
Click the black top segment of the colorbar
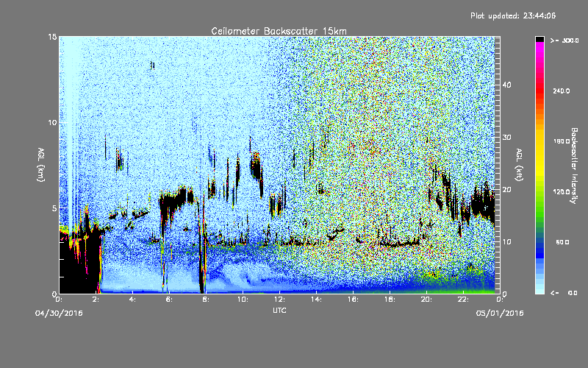pos(539,39)
